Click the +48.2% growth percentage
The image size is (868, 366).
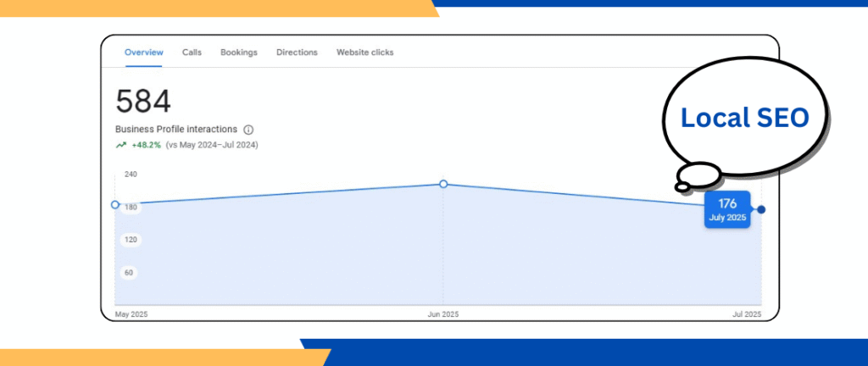pyautogui.click(x=147, y=145)
